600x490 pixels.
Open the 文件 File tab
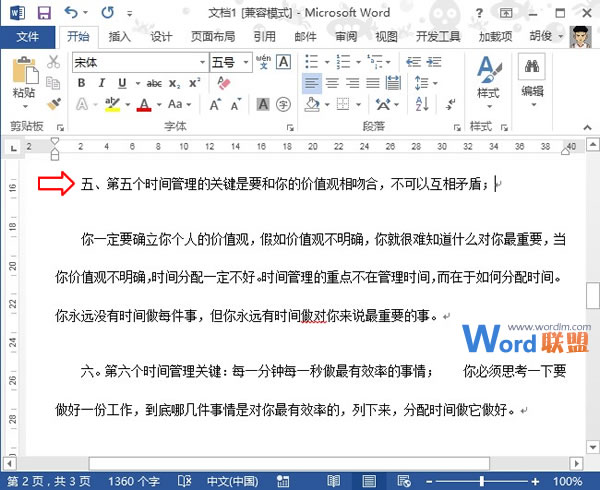pos(28,37)
